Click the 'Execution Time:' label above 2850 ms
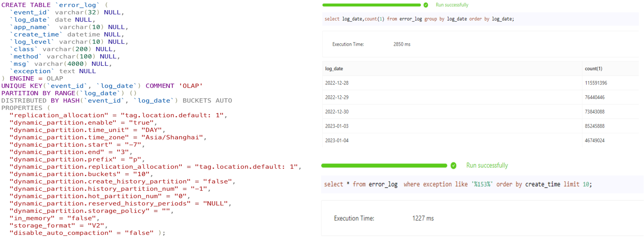The width and height of the screenshot is (644, 238). pos(348,44)
